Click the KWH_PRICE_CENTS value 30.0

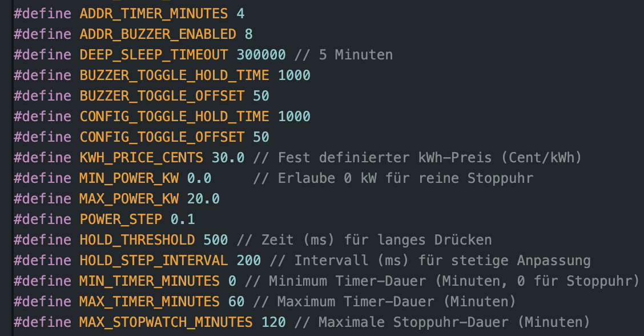228,158
